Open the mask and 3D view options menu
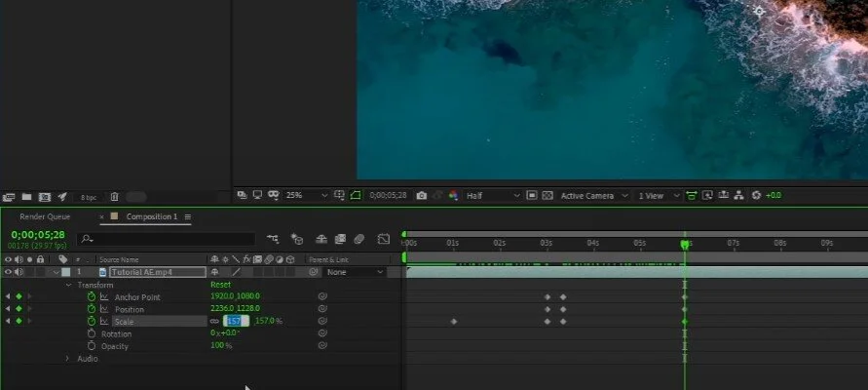 (273, 195)
